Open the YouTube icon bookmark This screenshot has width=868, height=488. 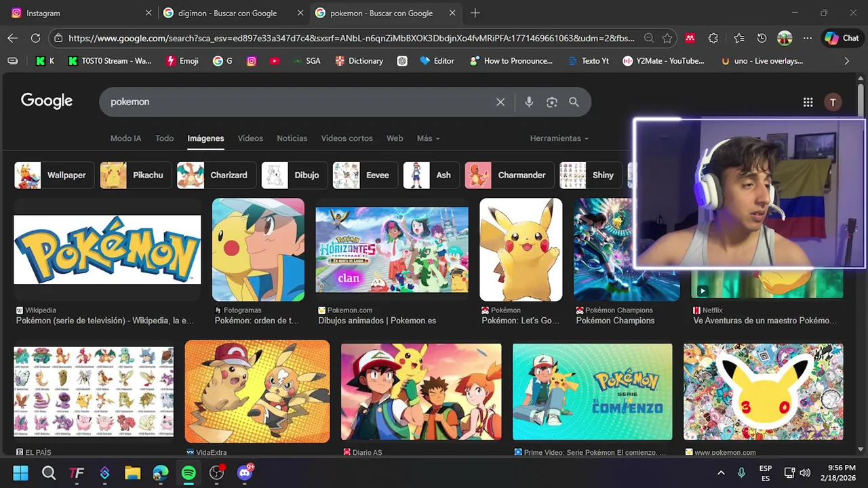pos(274,61)
